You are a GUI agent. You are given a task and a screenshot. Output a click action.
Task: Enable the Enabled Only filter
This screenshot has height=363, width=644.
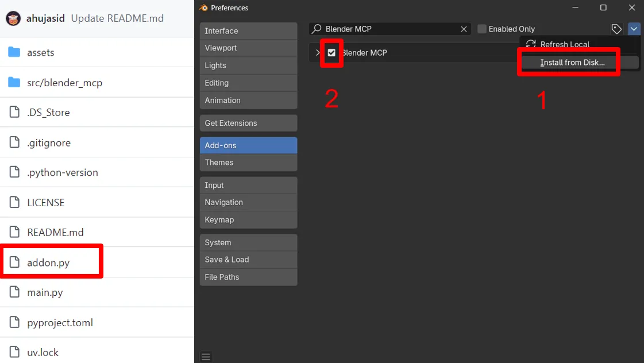[x=481, y=29]
